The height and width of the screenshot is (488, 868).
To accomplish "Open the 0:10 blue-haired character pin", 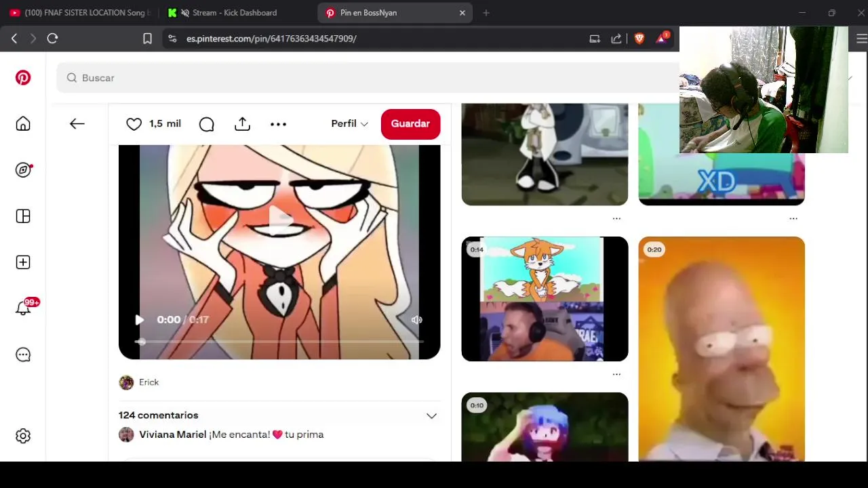I will (x=545, y=427).
